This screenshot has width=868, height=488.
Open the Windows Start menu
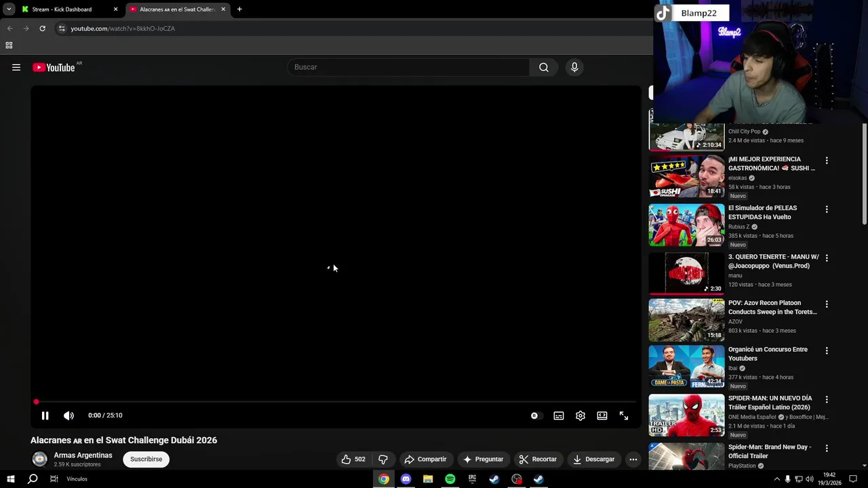11,479
